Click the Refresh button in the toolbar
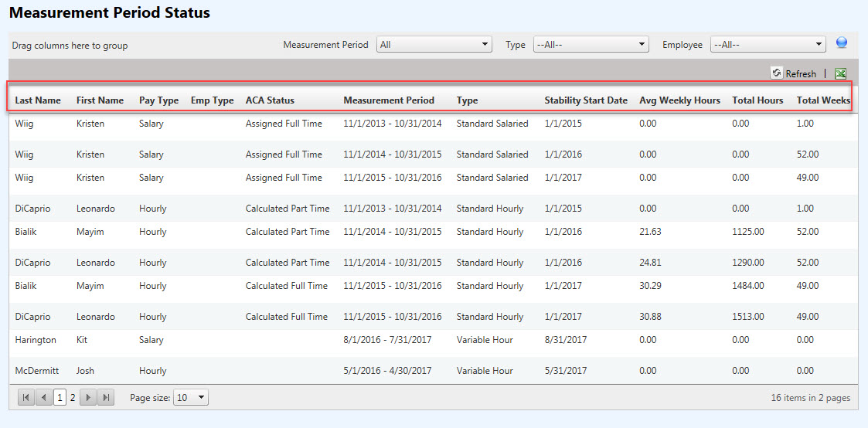Image resolution: width=868 pixels, height=428 pixels. 793,73
